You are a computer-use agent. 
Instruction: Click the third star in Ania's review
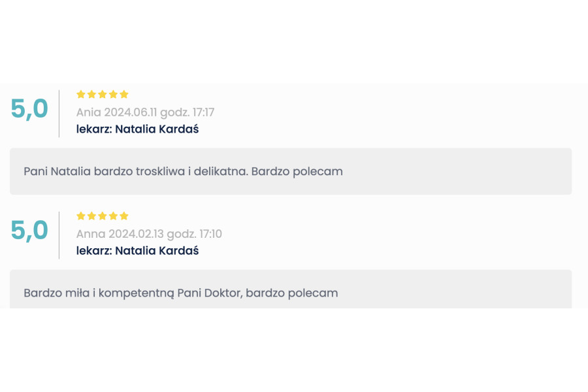point(103,94)
